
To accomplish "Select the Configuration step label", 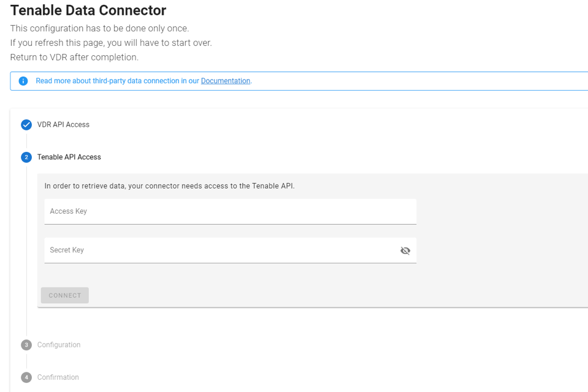I will click(59, 345).
